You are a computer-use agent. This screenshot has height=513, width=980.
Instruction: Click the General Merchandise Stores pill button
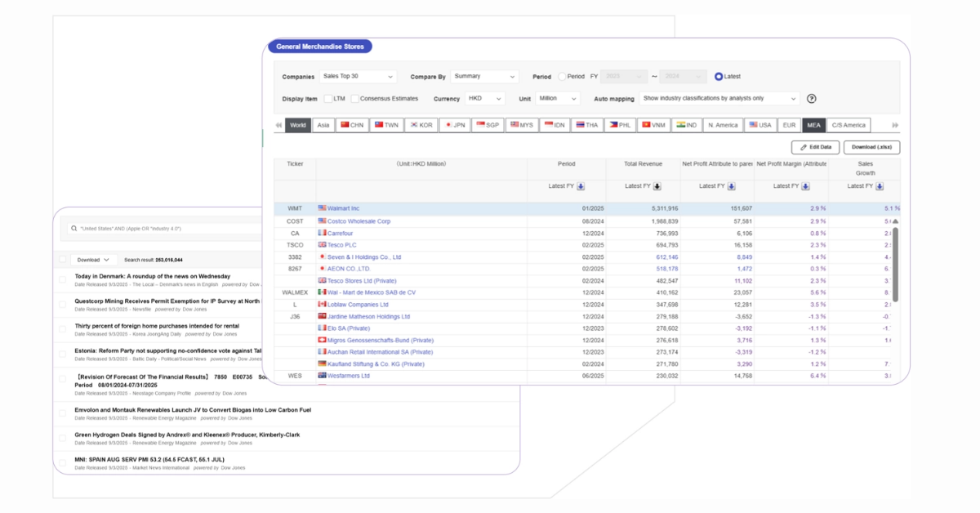pos(319,47)
